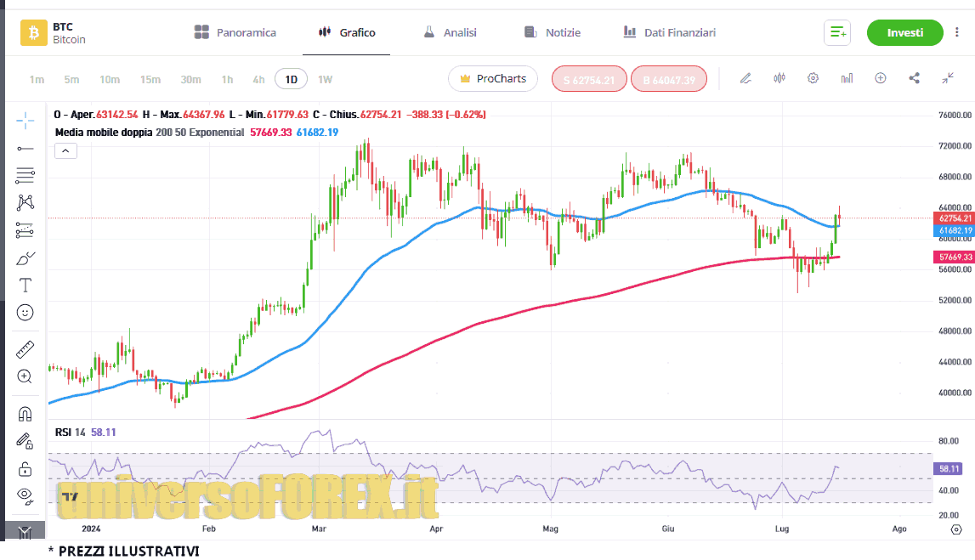Select the ruler measure tool
The image size is (975, 560).
click(x=25, y=348)
